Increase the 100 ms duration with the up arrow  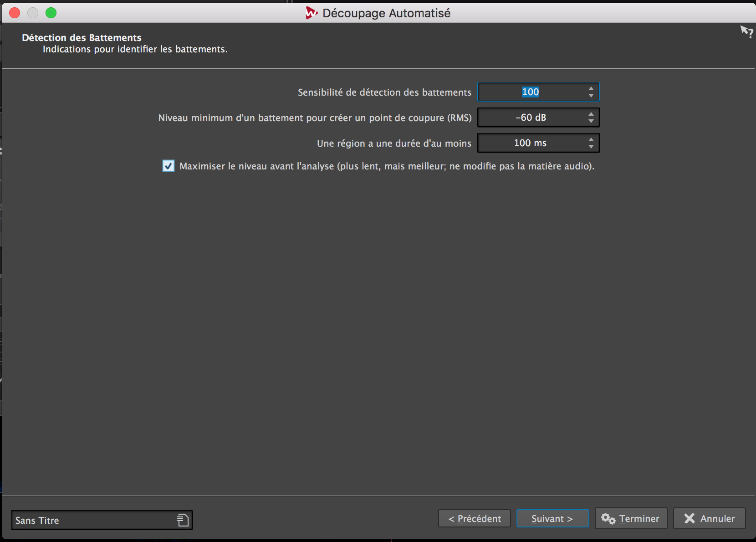[591, 139]
